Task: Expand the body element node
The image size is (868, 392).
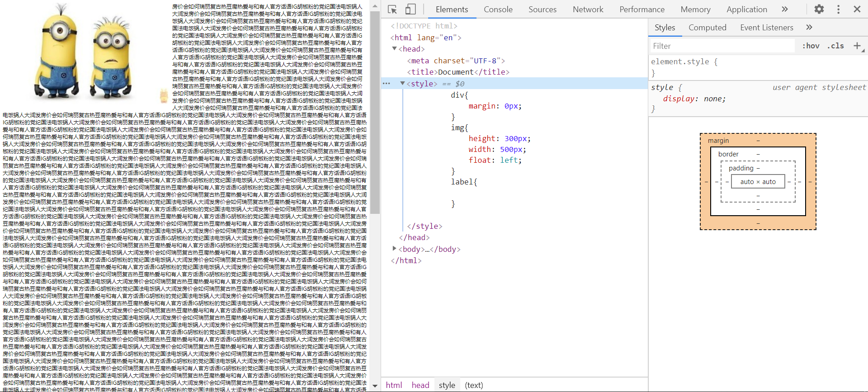Action: [x=395, y=249]
